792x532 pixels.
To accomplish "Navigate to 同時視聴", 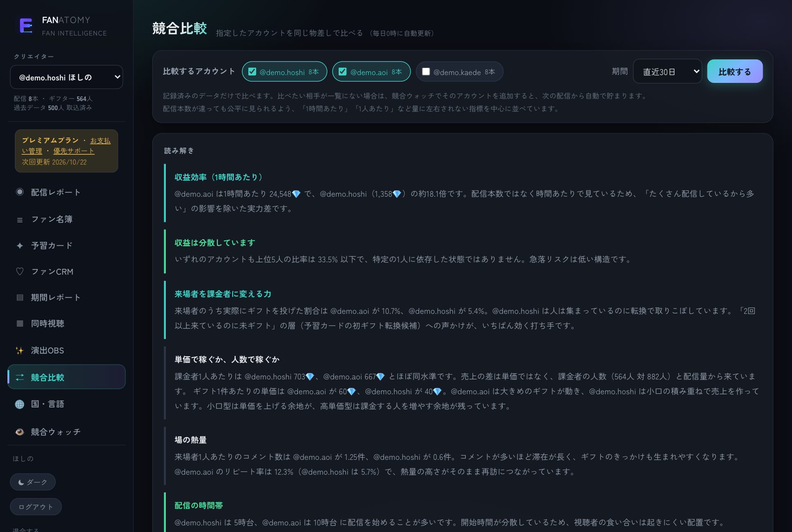I will (66, 324).
